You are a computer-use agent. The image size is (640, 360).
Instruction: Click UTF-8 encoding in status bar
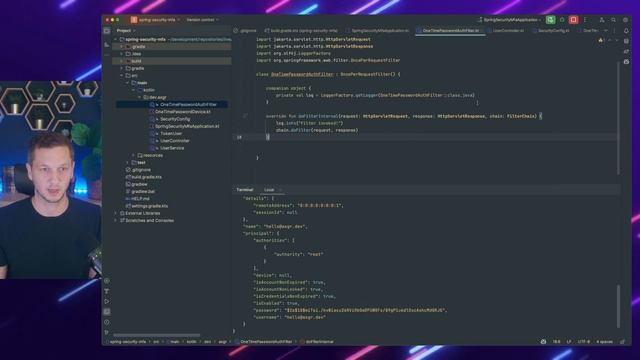click(584, 342)
